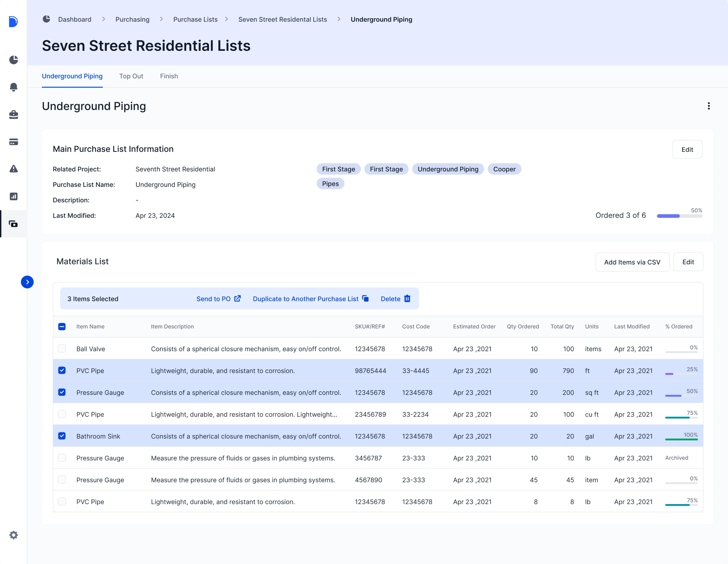The image size is (728, 564).
Task: Open the three-dot options menu
Action: [709, 106]
